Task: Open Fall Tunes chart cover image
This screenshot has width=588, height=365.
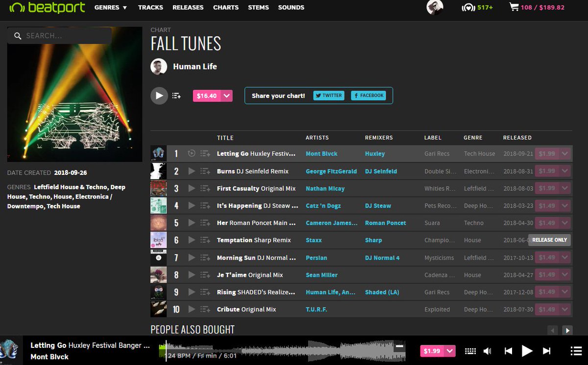Action: click(x=74, y=94)
